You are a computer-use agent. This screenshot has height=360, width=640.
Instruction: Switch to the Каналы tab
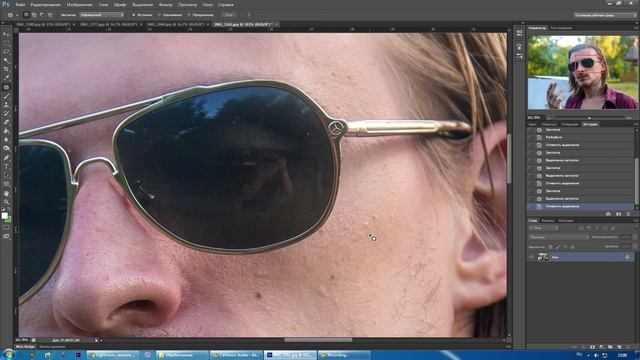click(x=547, y=220)
